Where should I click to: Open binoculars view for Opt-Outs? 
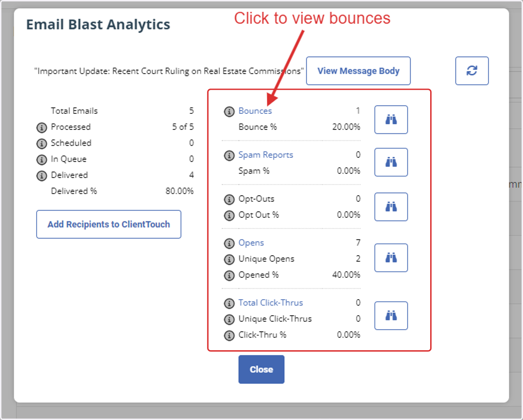pyautogui.click(x=391, y=207)
